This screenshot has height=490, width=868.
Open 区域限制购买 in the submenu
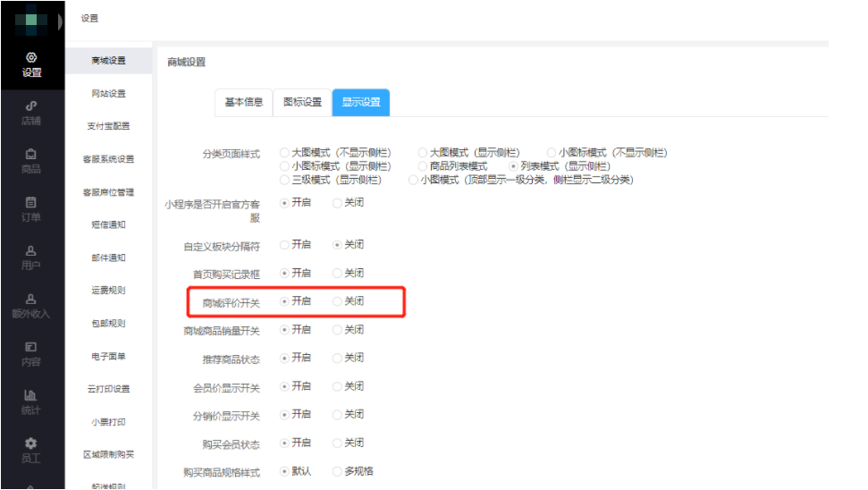click(108, 454)
